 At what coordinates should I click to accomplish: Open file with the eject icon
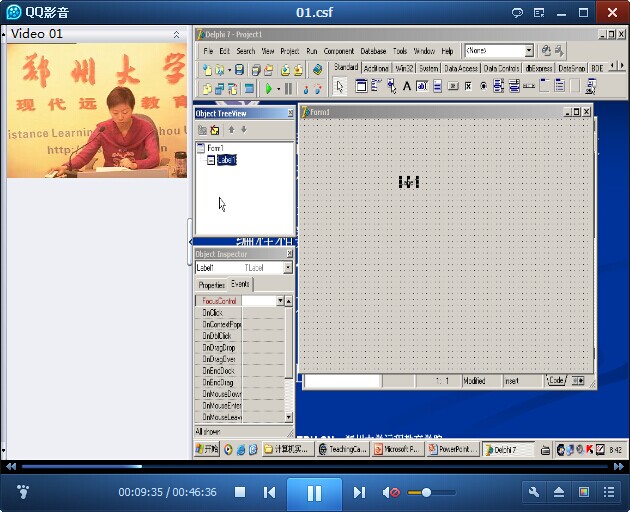coord(559,492)
